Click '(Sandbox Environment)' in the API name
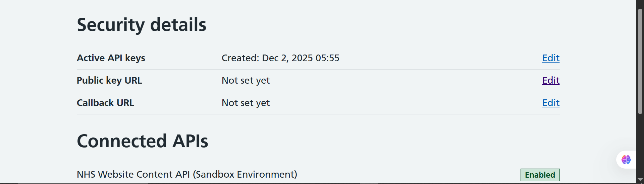The width and height of the screenshot is (644, 184). (245, 175)
